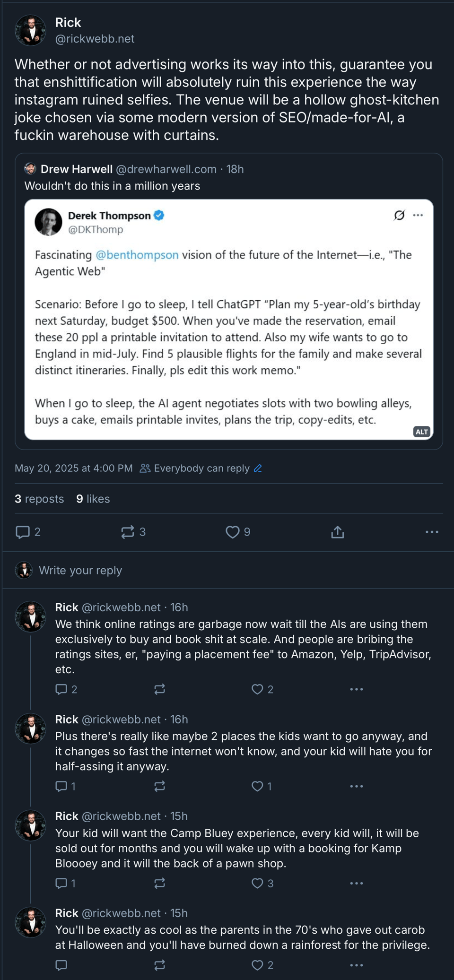Screen dimensions: 454x980
Task: Like the main post with heart icon
Action: [x=232, y=532]
